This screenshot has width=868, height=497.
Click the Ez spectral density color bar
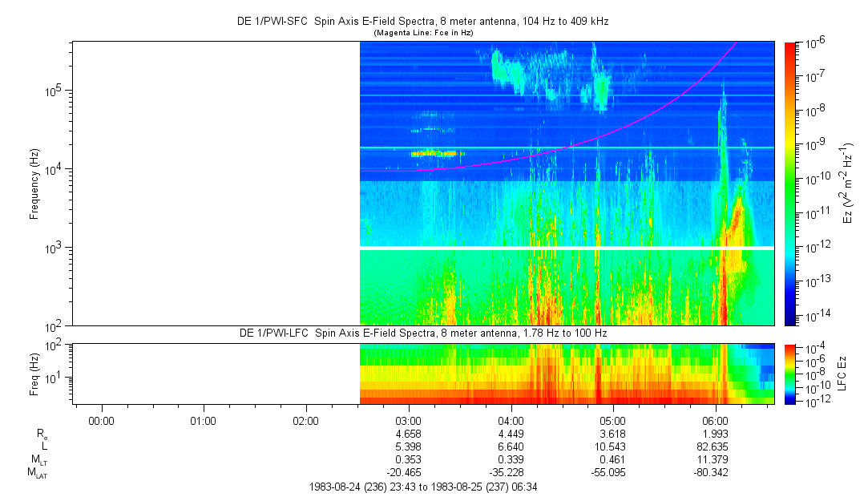click(x=790, y=184)
